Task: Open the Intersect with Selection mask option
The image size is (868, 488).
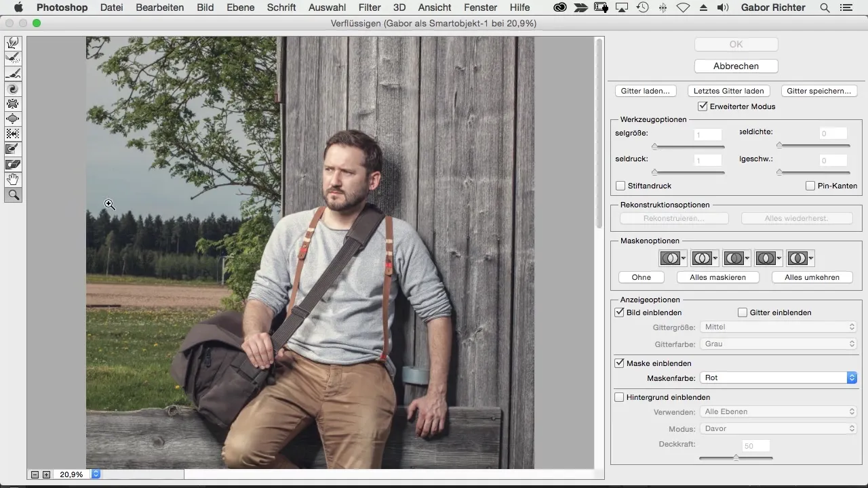Action: (768, 258)
